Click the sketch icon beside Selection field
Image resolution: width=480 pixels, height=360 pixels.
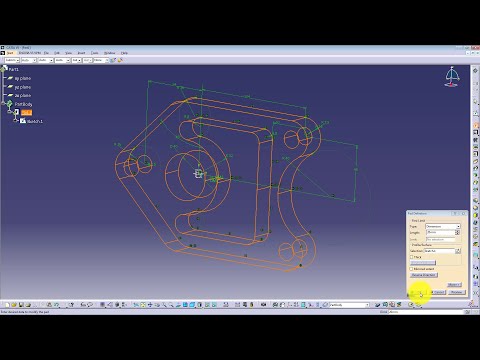(458, 251)
